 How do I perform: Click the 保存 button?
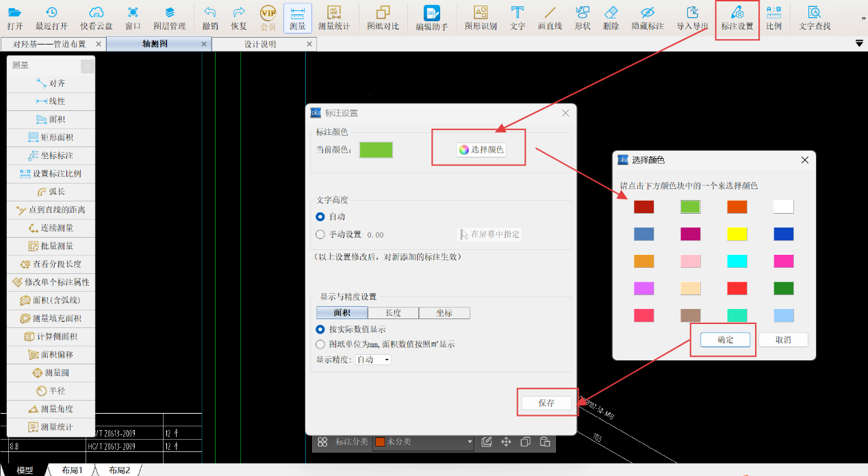coord(546,403)
